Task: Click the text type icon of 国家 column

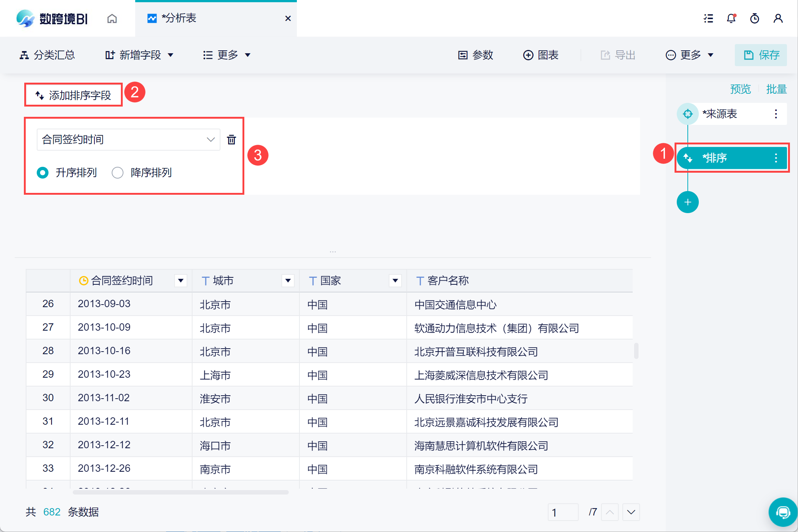Action: (313, 281)
